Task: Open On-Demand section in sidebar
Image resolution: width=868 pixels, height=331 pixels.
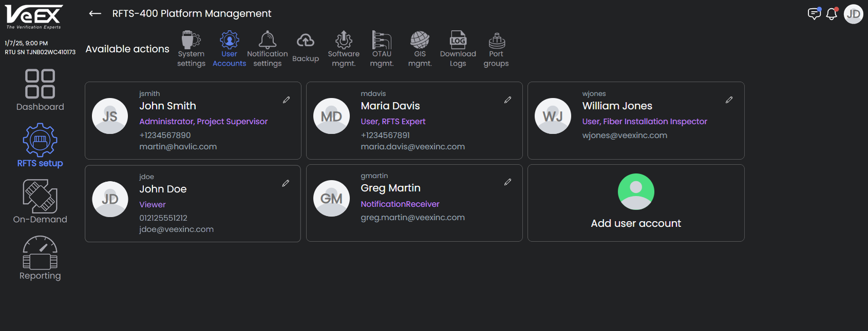Action: (40, 202)
